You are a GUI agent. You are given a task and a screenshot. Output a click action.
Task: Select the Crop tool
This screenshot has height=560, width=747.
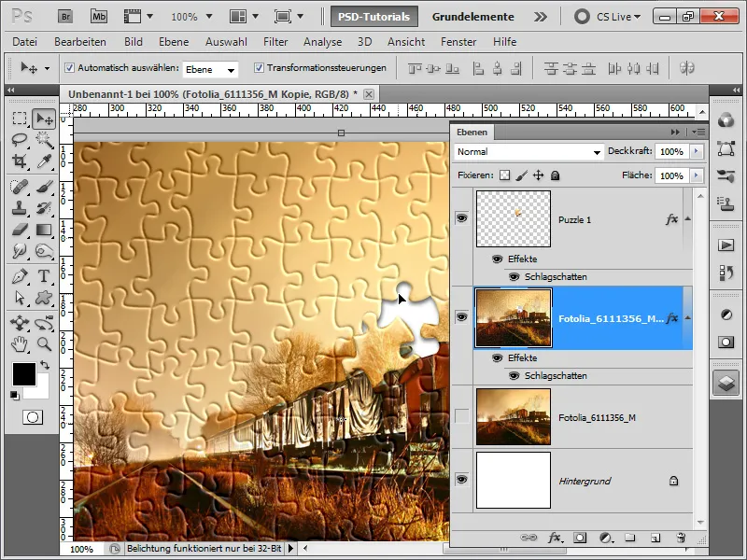pyautogui.click(x=20, y=161)
